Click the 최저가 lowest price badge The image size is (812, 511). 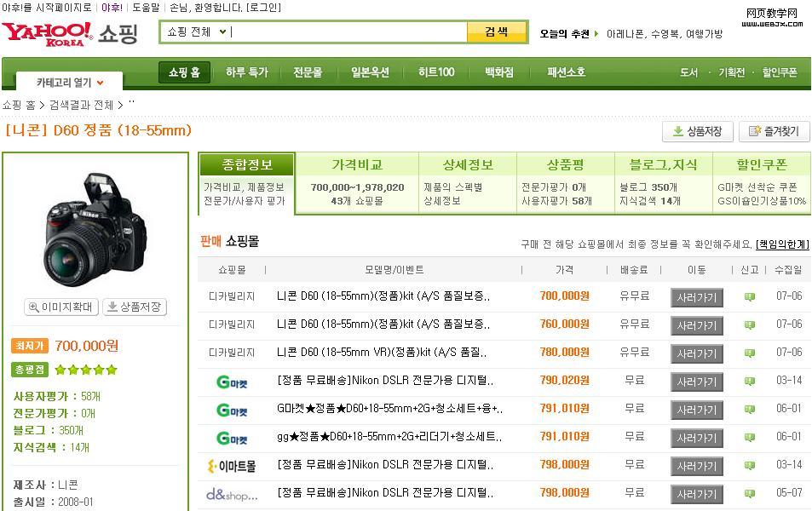click(x=30, y=346)
